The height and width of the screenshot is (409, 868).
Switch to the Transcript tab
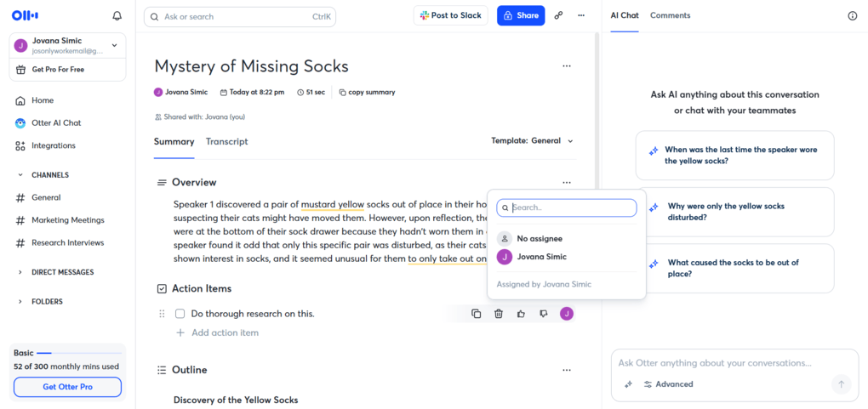[226, 141]
